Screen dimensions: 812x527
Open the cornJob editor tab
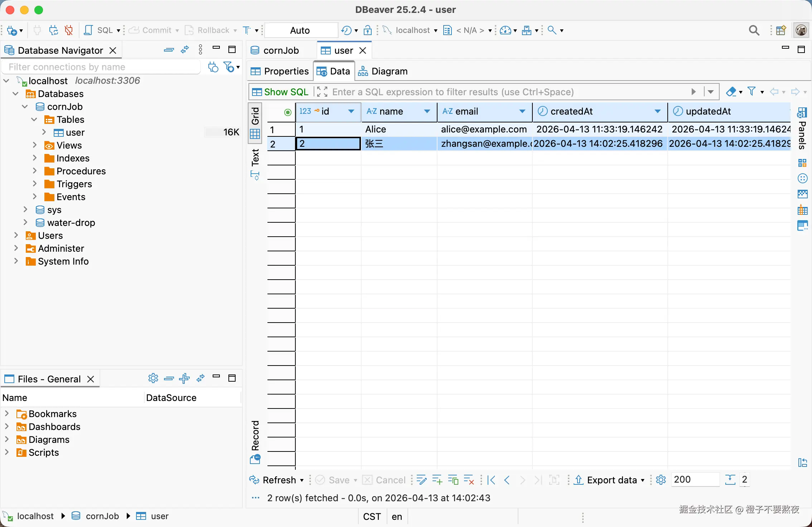[275, 50]
